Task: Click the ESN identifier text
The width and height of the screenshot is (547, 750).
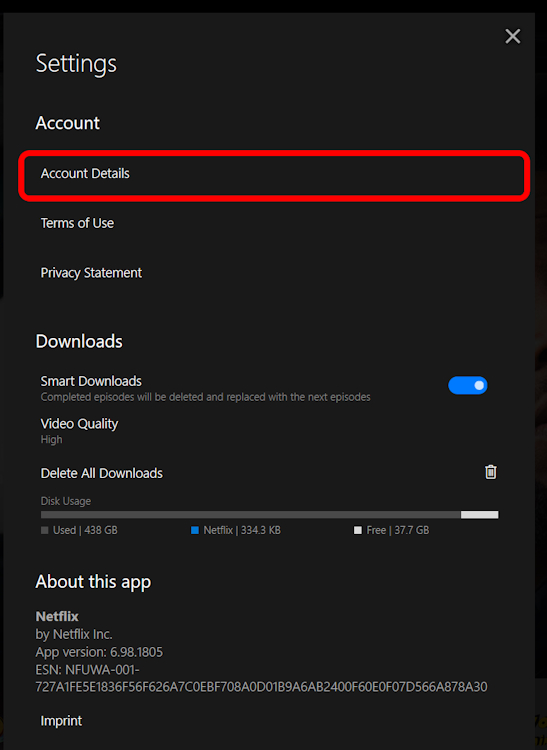Action: pos(261,678)
